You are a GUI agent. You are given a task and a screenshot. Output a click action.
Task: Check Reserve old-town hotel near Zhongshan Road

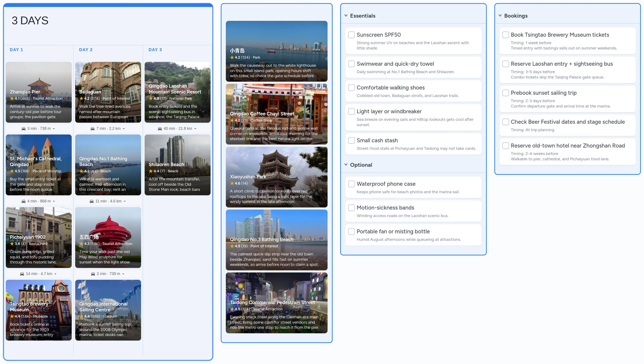(506, 146)
